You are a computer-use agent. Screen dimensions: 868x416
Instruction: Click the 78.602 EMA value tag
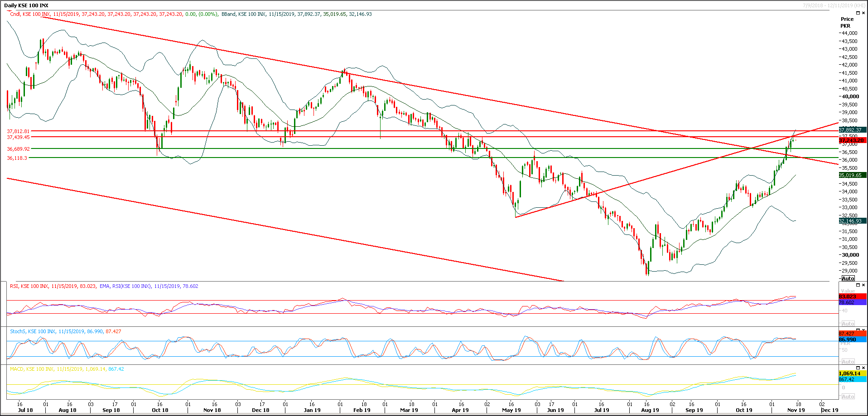tap(852, 302)
